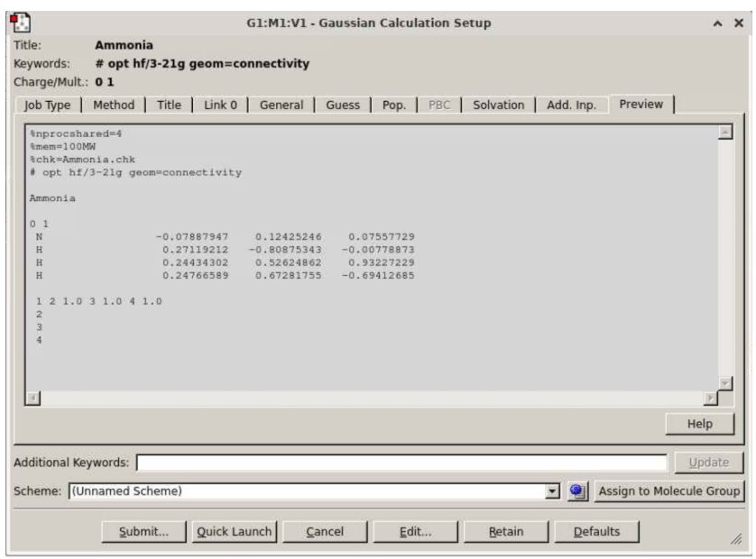Viewport: 756px width, 559px height.
Task: Click the scroll right arrow under preview
Action: [x=709, y=398]
